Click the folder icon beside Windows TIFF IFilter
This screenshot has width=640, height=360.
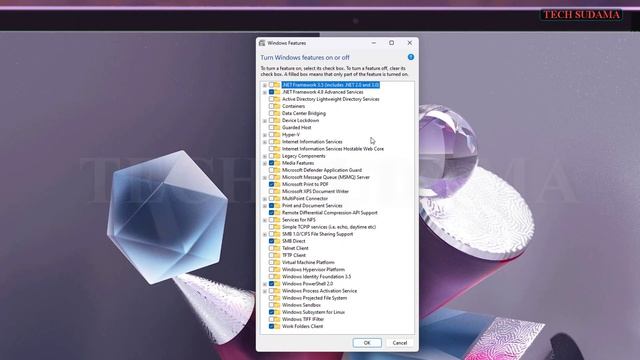pos(277,319)
